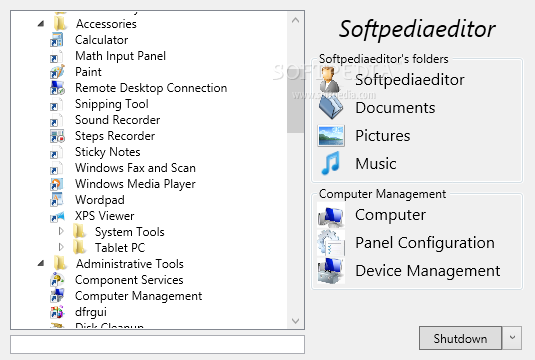
Task: Launch Paint from its palette icon
Action: pyautogui.click(x=57, y=72)
